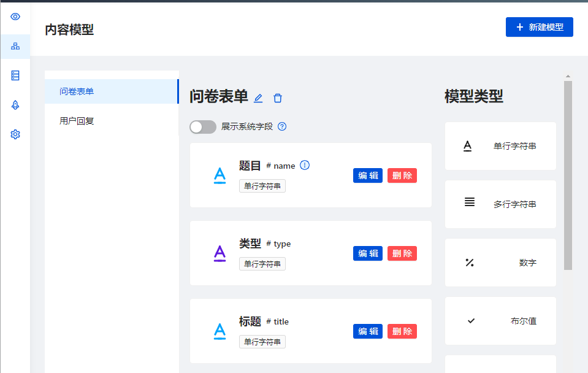Click the 类型 field title
This screenshot has height=373, width=588.
click(250, 244)
